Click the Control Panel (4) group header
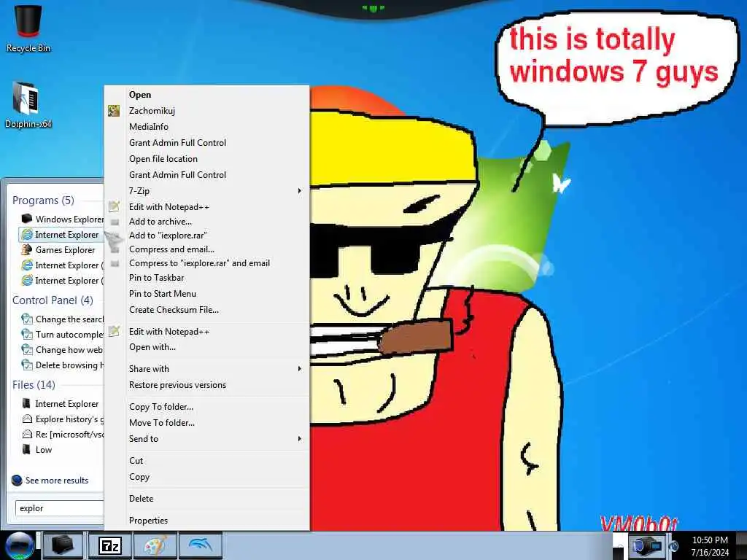Screen dimensions: 747x560 53,300
